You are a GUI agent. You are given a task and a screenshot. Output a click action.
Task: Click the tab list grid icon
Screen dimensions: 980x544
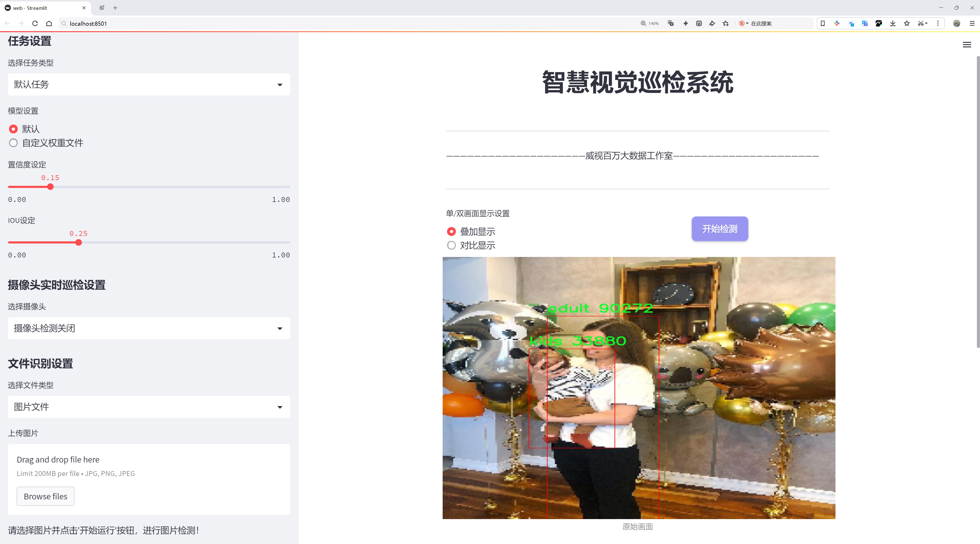(101, 8)
